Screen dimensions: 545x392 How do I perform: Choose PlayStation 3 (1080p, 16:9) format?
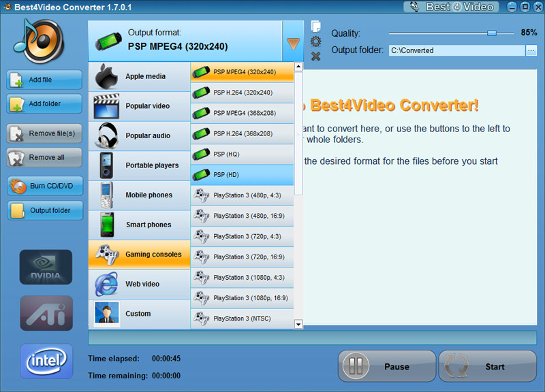tap(243, 298)
